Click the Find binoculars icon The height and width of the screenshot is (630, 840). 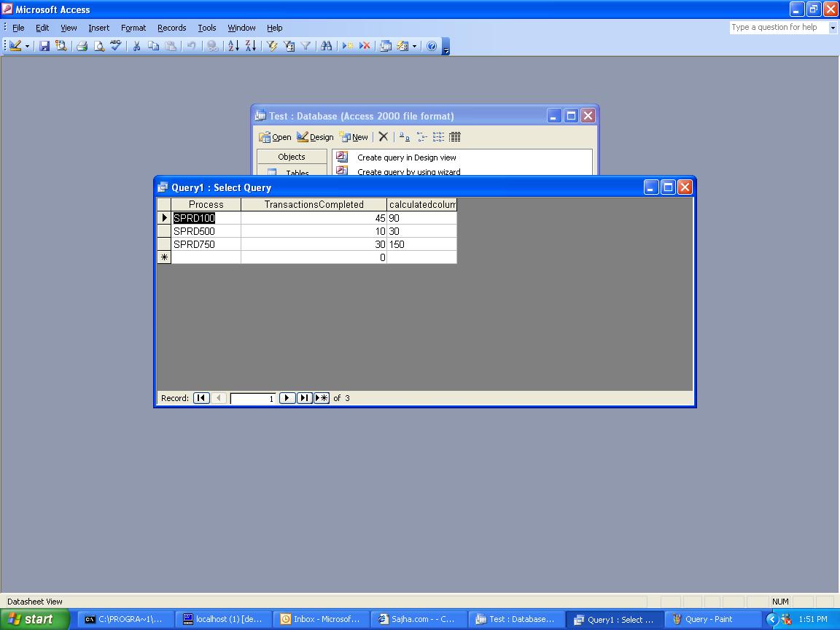click(x=327, y=46)
